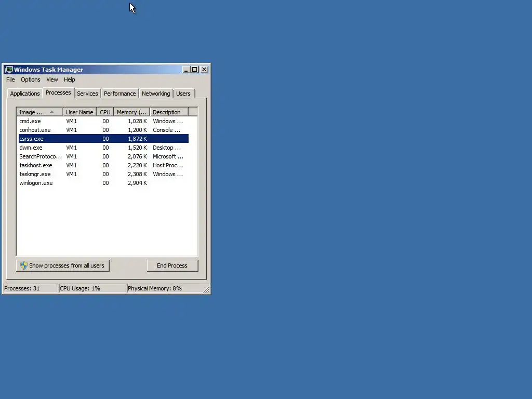This screenshot has width=532, height=399.
Task: Click the 2,904 K memory value
Action: tap(137, 183)
